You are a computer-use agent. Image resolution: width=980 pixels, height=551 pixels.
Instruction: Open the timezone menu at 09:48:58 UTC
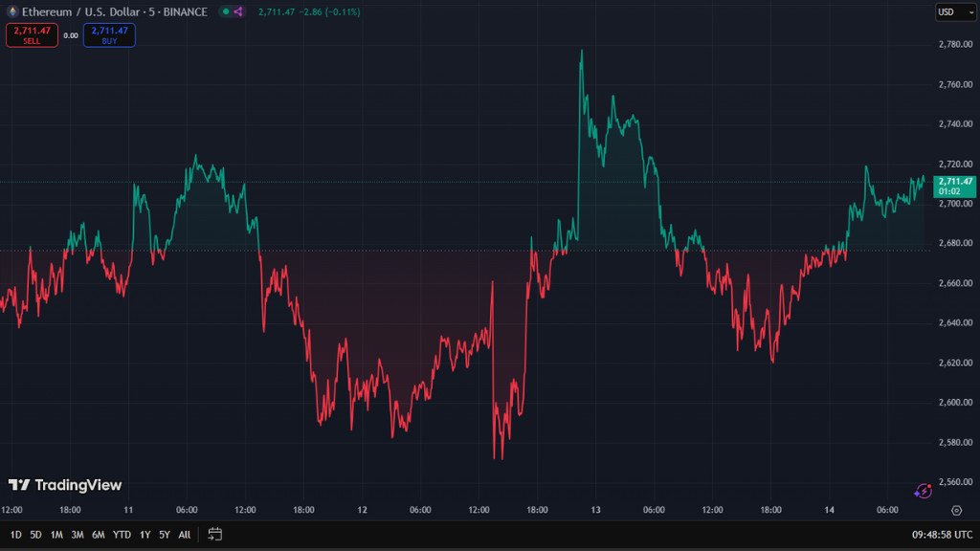coord(942,534)
